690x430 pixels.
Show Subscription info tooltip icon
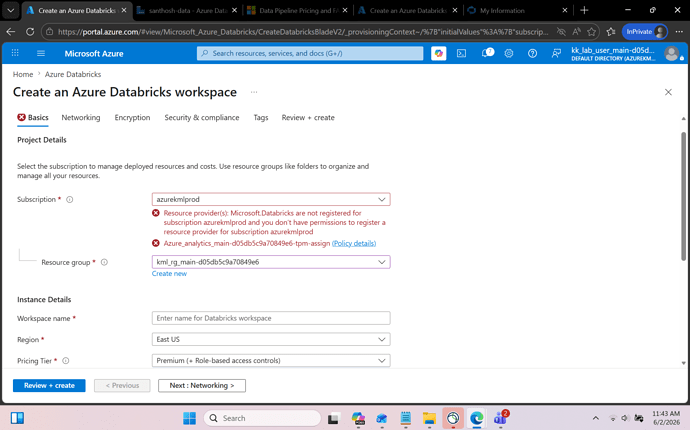coord(70,199)
